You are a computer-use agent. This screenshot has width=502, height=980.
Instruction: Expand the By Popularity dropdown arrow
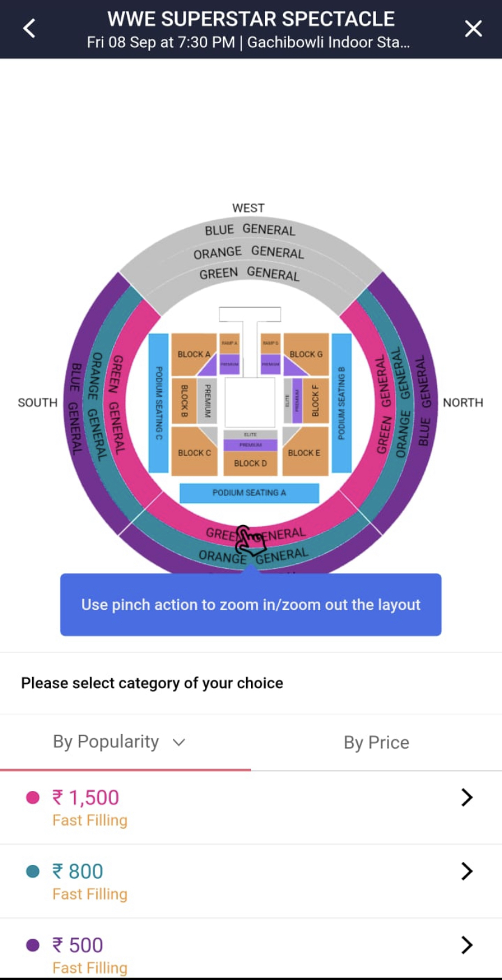coord(179,742)
